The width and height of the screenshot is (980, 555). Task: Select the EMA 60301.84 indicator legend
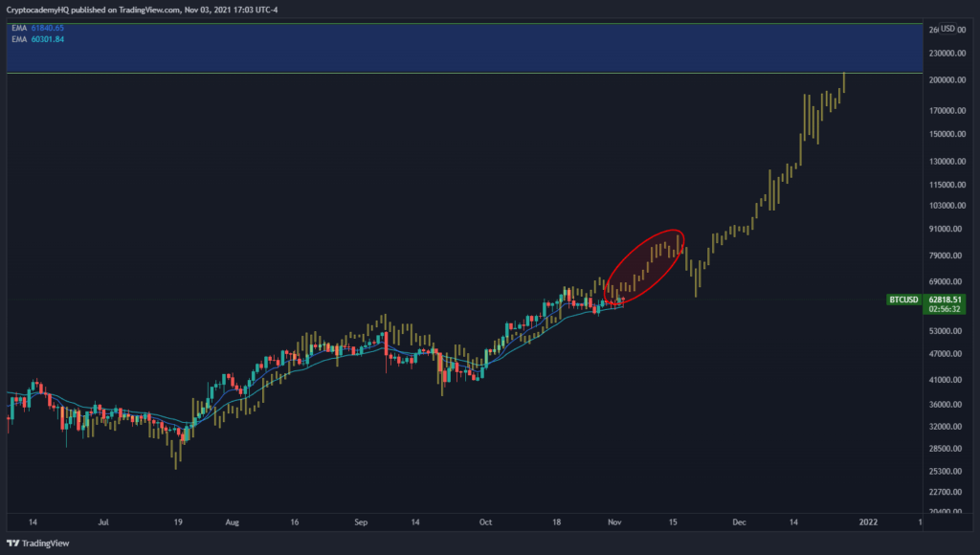37,39
